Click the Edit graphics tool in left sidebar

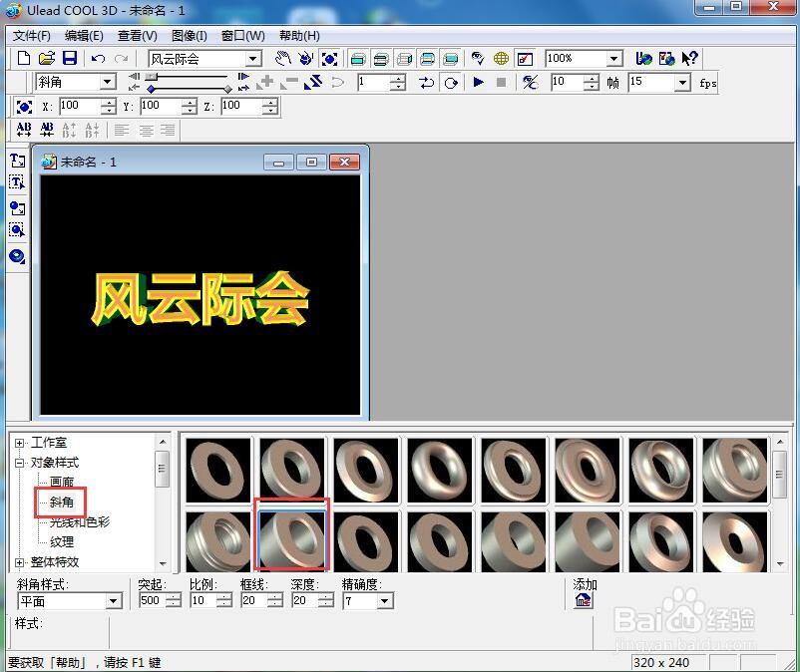click(x=17, y=230)
